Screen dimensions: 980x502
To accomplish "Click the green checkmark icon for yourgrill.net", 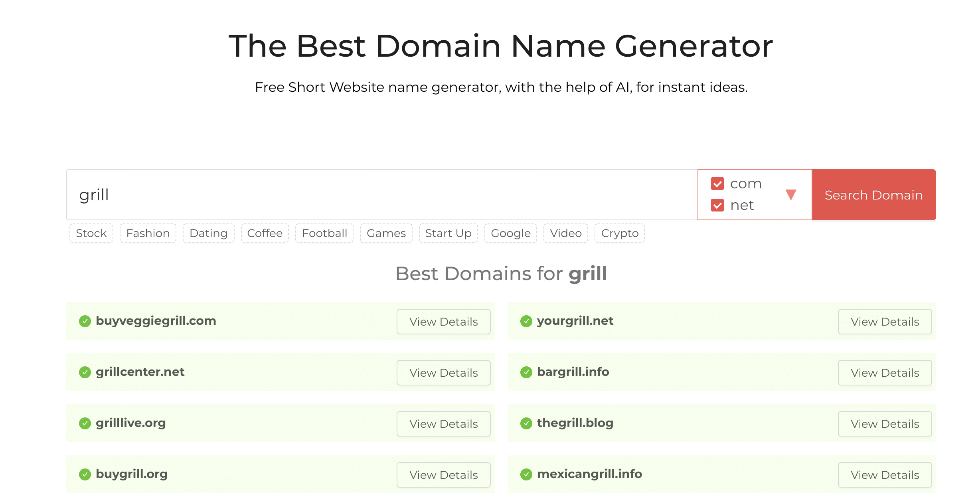I will point(526,320).
